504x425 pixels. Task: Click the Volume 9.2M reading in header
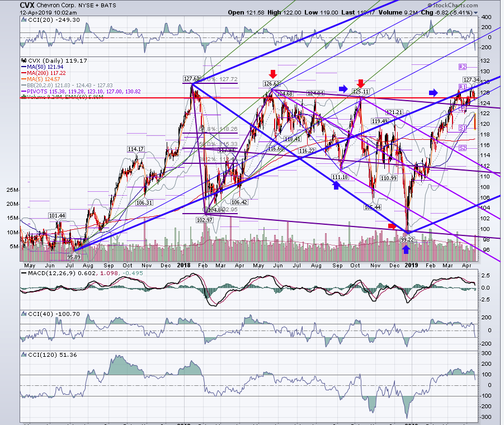point(398,12)
